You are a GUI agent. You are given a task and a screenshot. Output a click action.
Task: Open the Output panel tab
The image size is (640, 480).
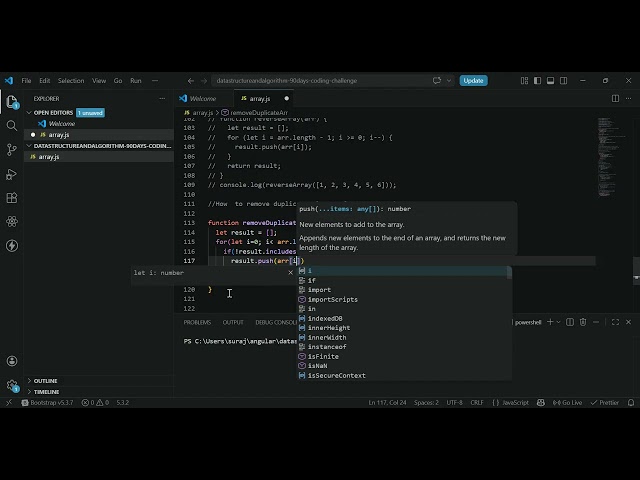coord(233,322)
